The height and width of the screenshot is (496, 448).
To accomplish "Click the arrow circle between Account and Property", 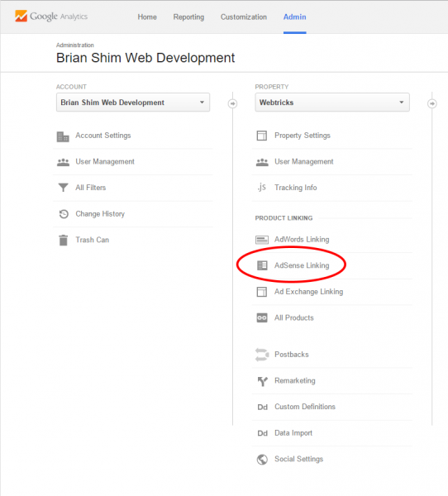I will click(232, 103).
